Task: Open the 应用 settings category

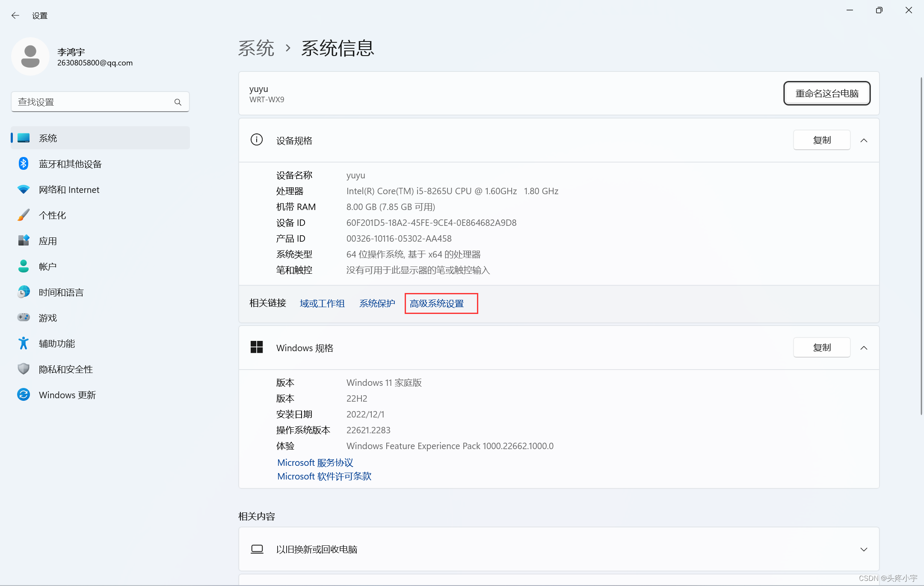Action: [47, 241]
